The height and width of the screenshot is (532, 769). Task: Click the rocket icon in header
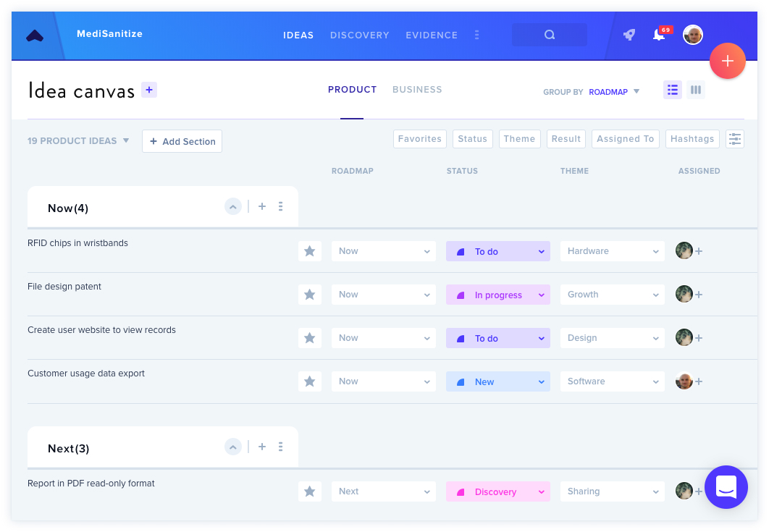click(x=629, y=35)
